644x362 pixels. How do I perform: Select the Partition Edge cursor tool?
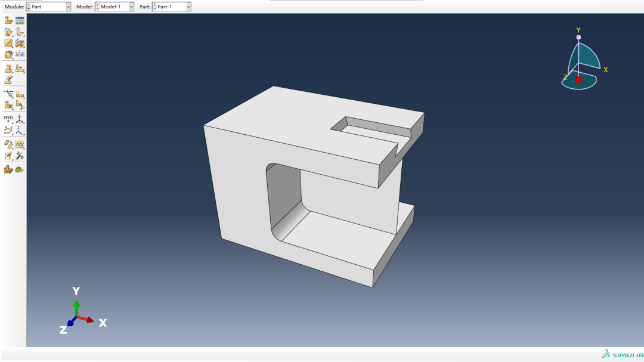[8, 94]
